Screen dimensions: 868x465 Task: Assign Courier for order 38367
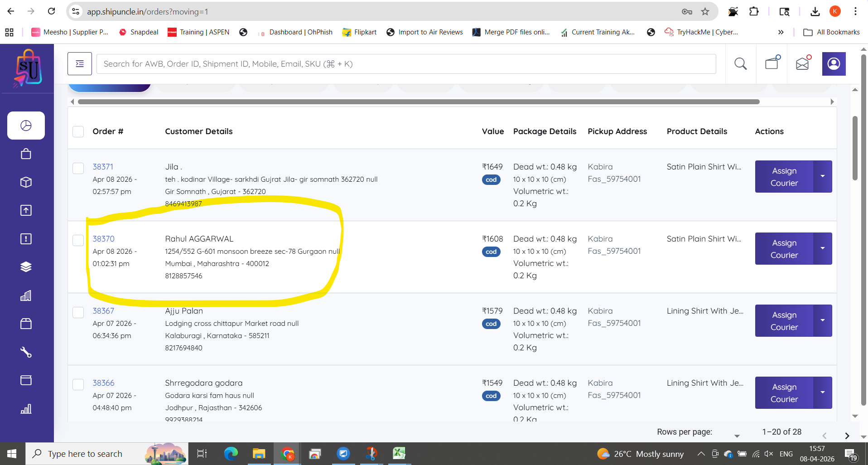click(x=784, y=321)
